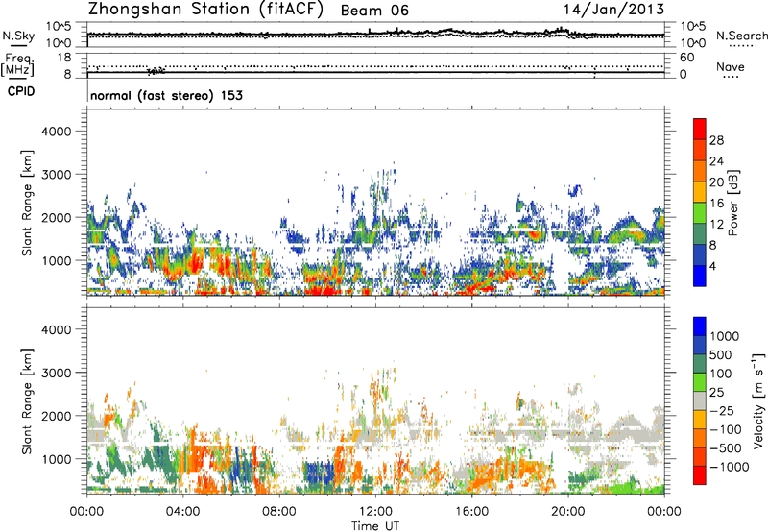The height and width of the screenshot is (532, 768).
Task: Click the 18 tick on frequency axis
Action: pos(64,58)
